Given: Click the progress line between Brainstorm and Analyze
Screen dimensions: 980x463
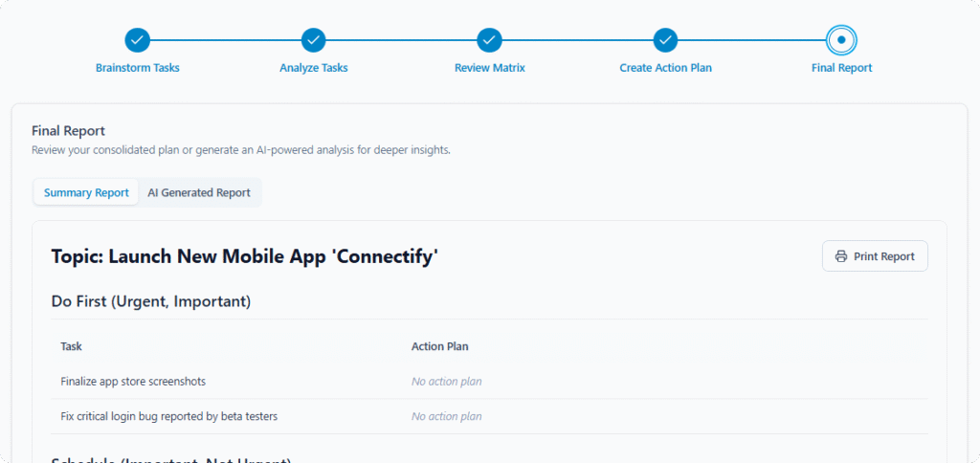Looking at the screenshot, I should [226, 40].
